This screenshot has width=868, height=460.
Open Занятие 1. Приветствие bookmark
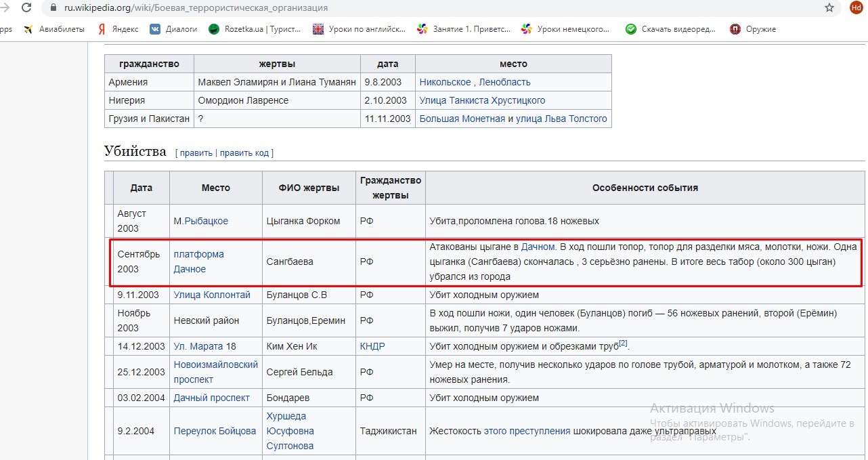tap(463, 29)
